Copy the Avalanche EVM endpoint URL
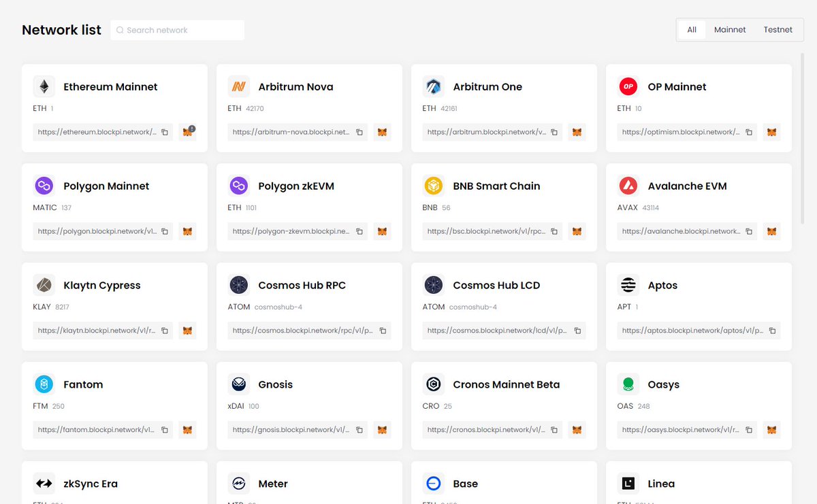Image resolution: width=817 pixels, height=504 pixels. tap(749, 231)
